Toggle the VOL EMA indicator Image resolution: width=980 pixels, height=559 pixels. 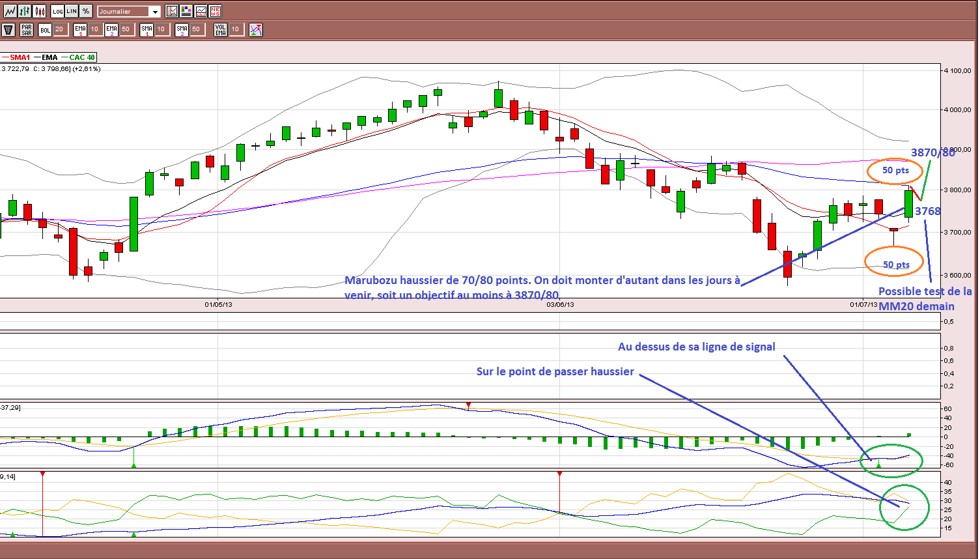[221, 30]
